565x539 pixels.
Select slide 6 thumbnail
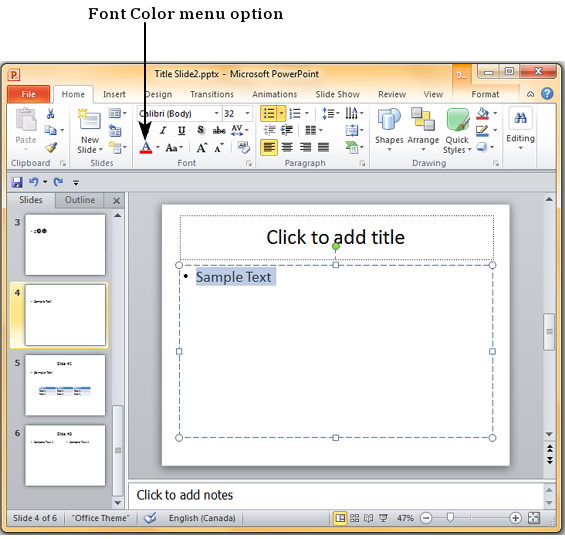point(65,455)
